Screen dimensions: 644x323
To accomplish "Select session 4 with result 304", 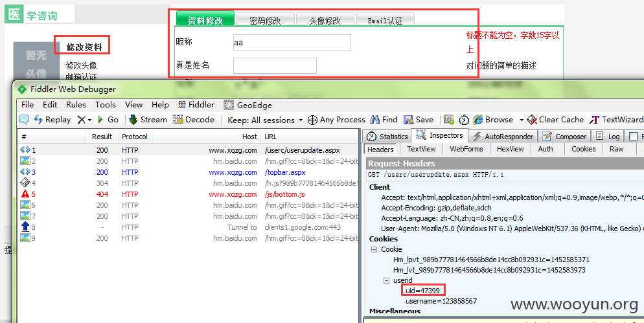I will (x=189, y=183).
